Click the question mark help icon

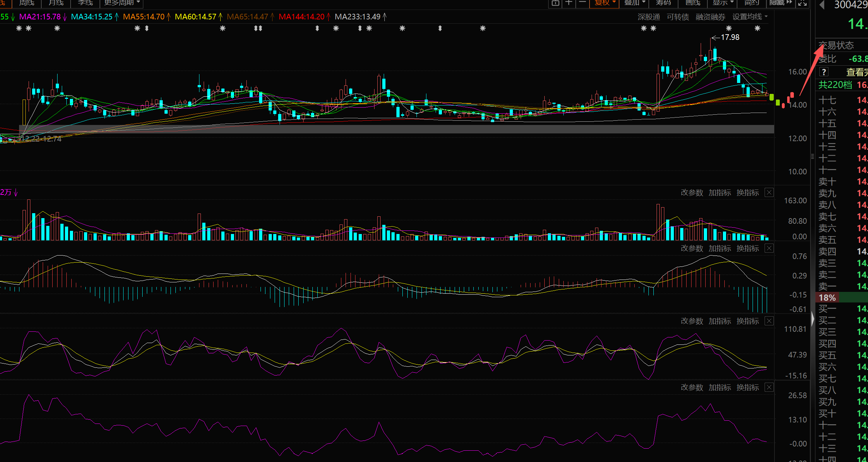824,72
